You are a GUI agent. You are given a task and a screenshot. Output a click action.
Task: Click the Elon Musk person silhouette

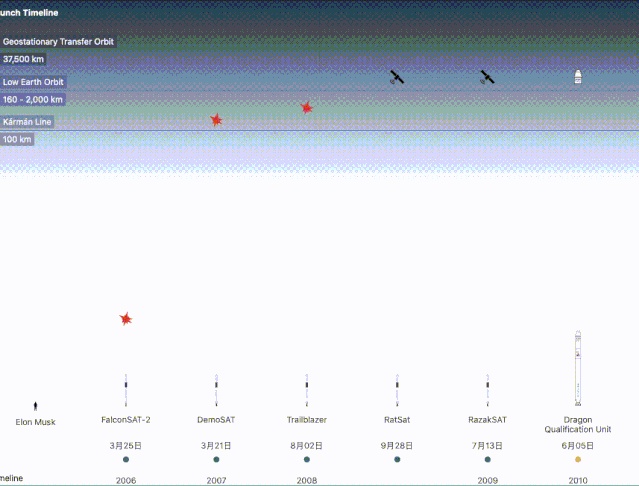35,406
